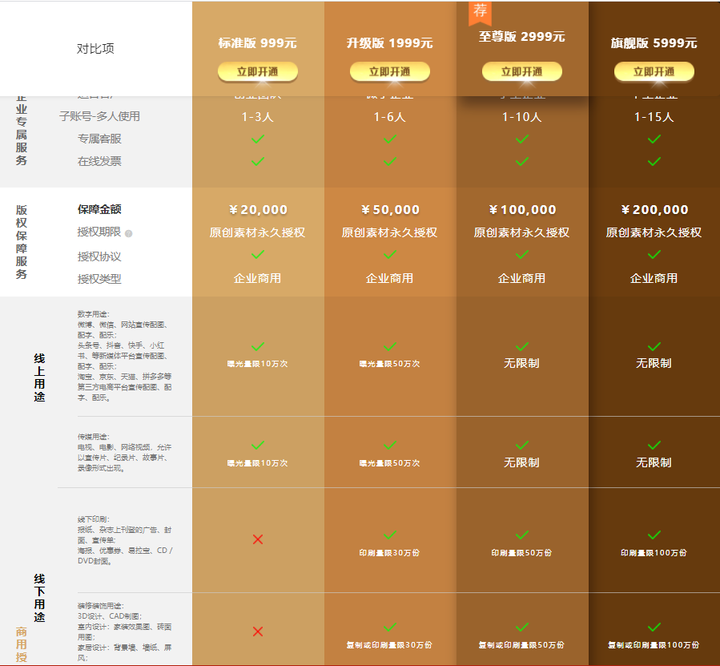The height and width of the screenshot is (666, 720).
Task: Select the 标准版 999元 plan title
Action: point(258,43)
